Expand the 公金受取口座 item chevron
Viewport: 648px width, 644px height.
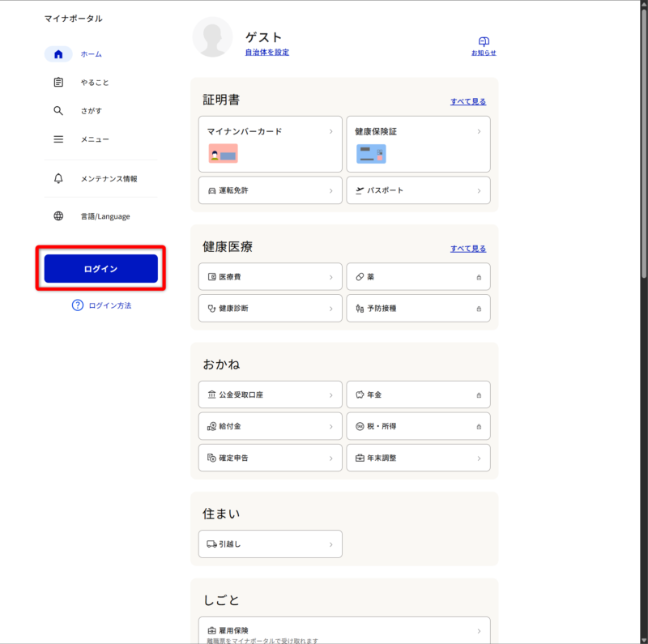tap(330, 395)
